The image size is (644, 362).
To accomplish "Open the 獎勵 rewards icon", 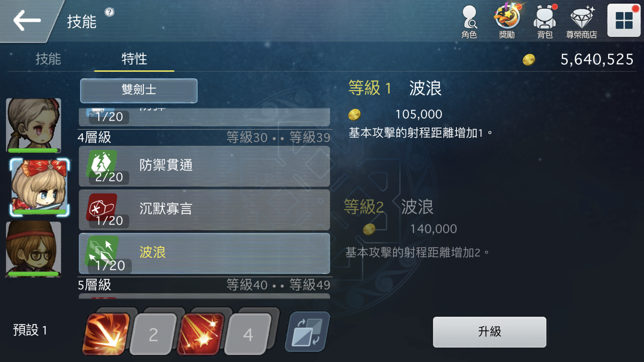I will point(507,21).
